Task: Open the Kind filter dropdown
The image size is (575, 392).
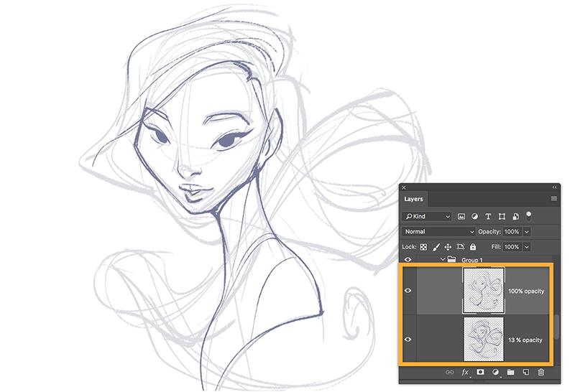Action: click(x=427, y=216)
